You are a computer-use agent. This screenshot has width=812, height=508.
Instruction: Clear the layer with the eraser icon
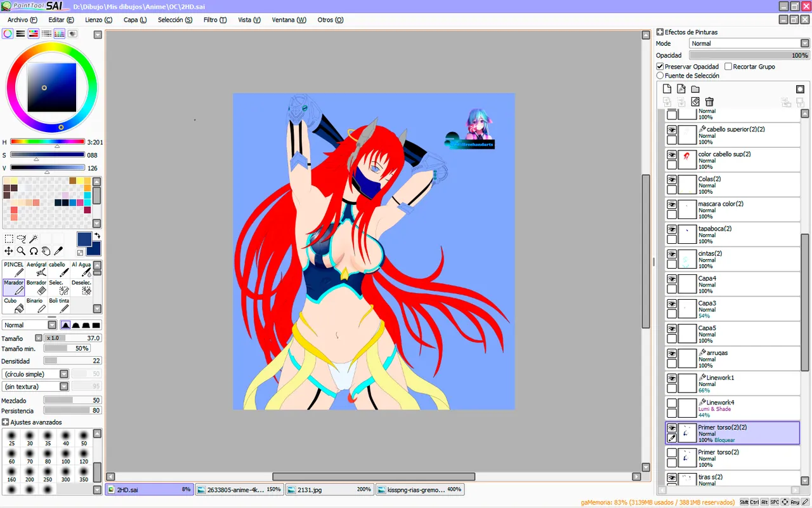695,102
